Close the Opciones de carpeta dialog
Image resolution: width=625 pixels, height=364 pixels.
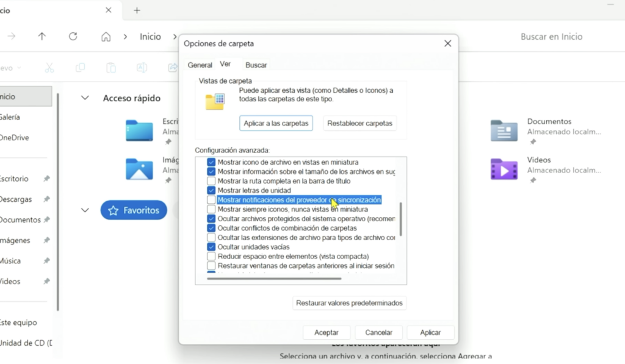coord(447,43)
